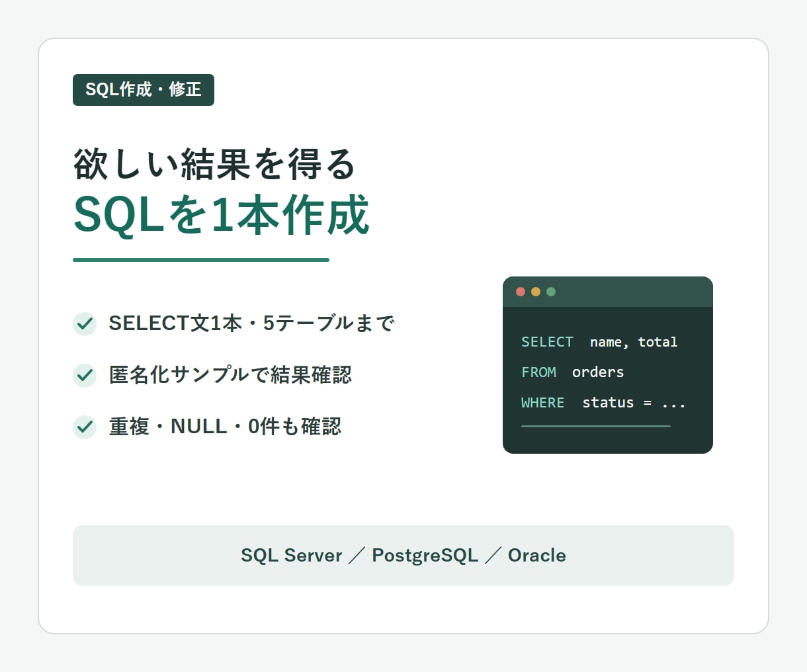807x672 pixels.
Task: Click the orders table name in code
Action: [598, 372]
